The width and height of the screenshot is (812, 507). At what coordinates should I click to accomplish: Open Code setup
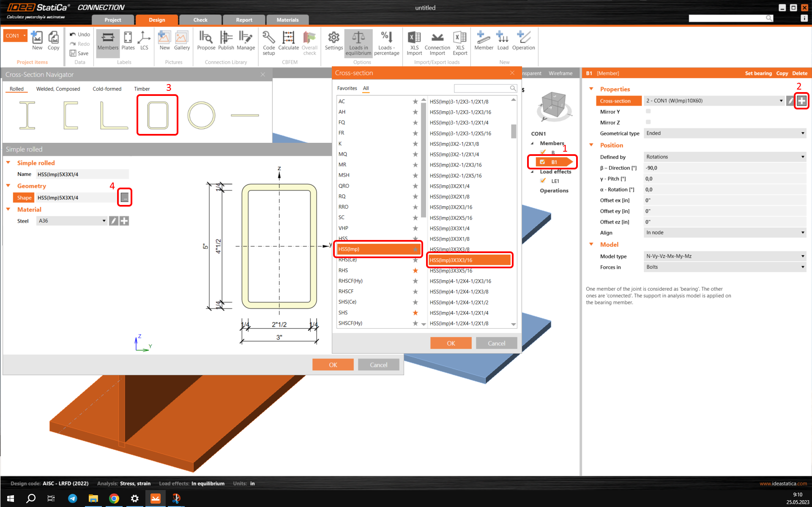pos(269,43)
